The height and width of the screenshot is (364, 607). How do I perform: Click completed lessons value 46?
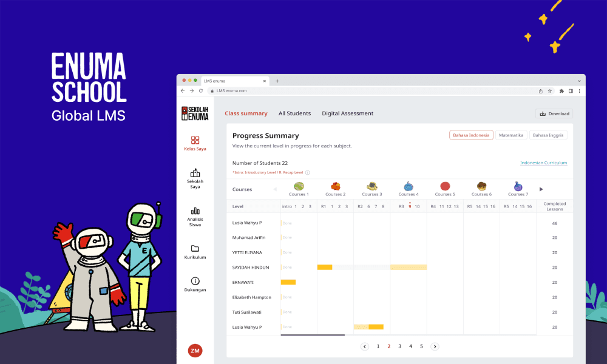point(555,223)
